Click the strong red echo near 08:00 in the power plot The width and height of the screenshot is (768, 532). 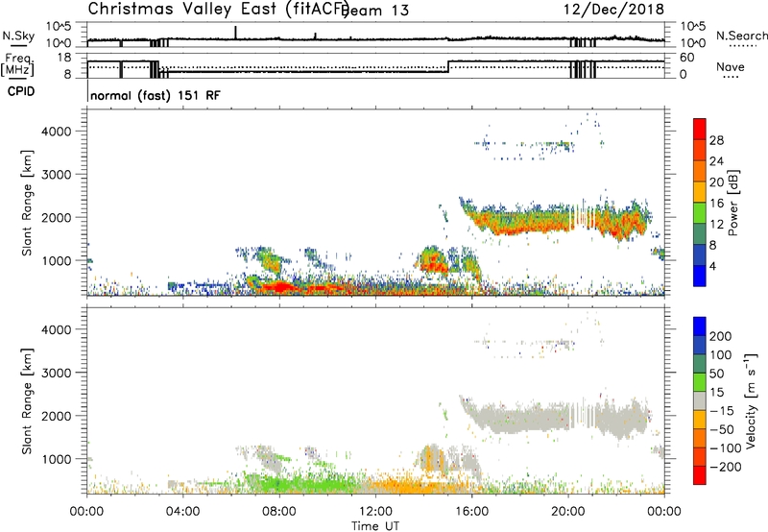tap(280, 286)
